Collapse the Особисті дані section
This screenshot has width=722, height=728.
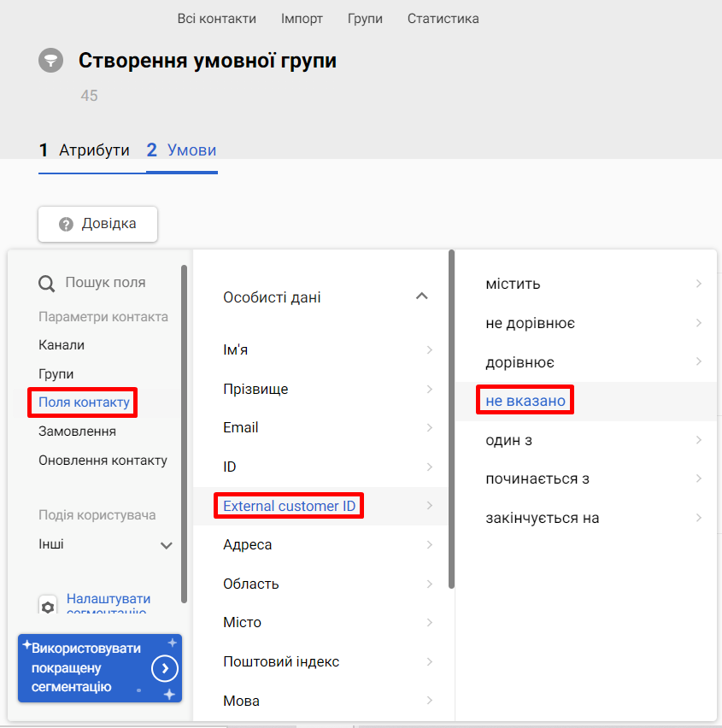coord(420,296)
